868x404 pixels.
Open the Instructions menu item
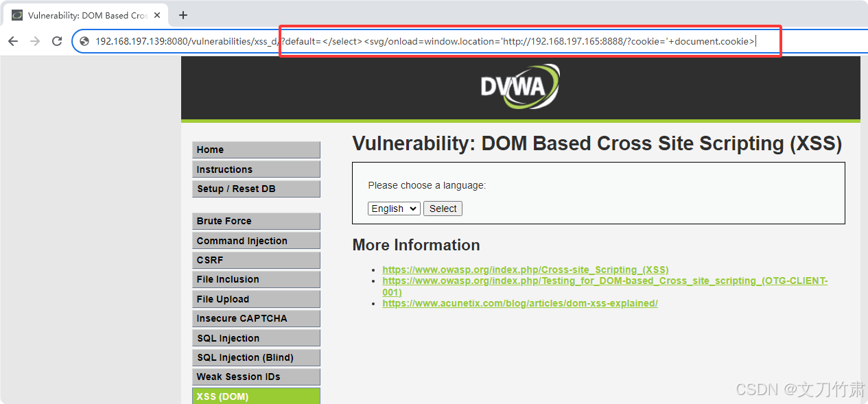coord(256,169)
